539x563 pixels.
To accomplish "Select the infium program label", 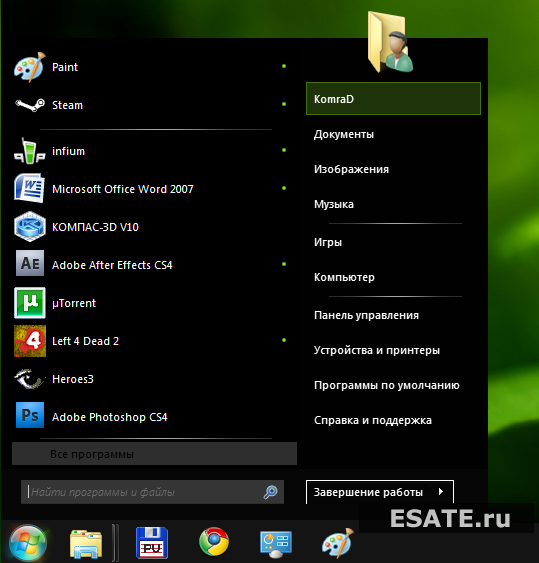I will tap(69, 151).
